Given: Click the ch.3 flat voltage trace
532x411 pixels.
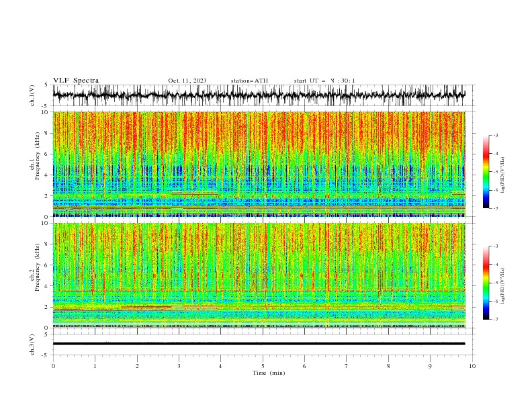Looking at the screenshot, I should click(259, 344).
